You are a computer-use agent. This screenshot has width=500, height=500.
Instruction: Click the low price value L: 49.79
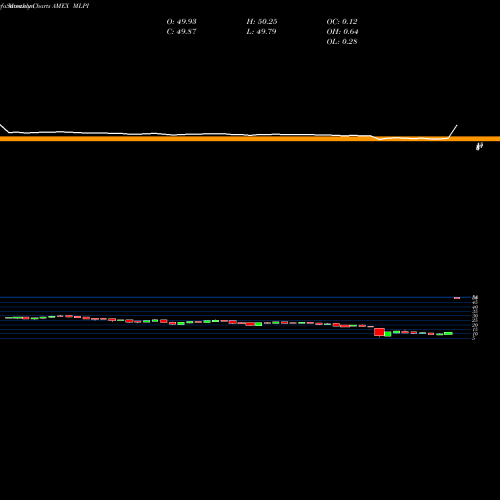coord(261,31)
